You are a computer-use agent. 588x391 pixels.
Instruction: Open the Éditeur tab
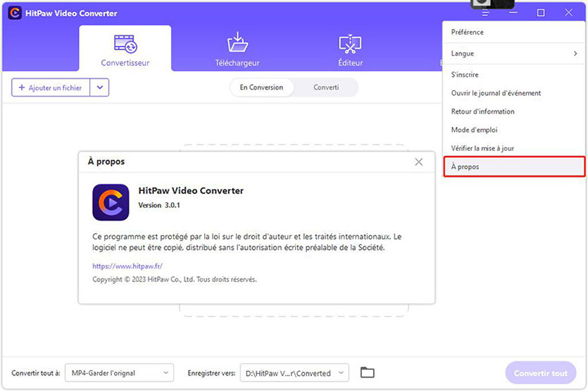click(x=350, y=49)
